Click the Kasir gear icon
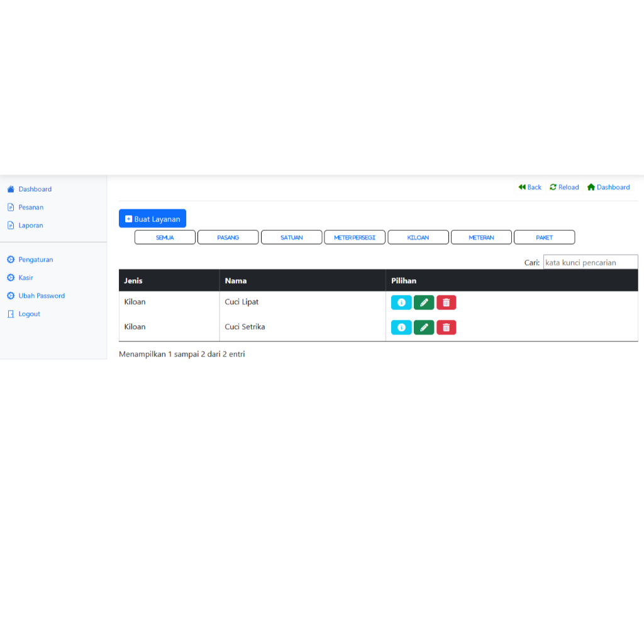 11,277
